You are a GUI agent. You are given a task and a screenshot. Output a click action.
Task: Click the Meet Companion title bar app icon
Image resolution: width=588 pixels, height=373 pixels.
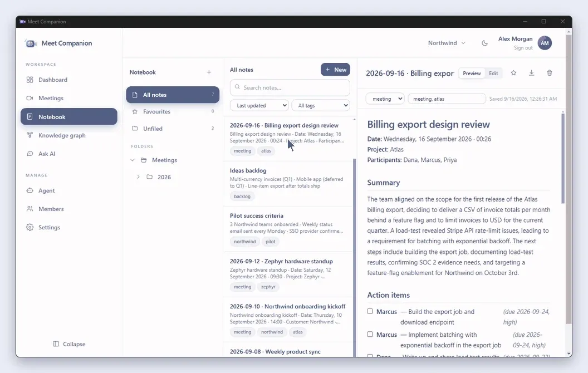pos(22,22)
